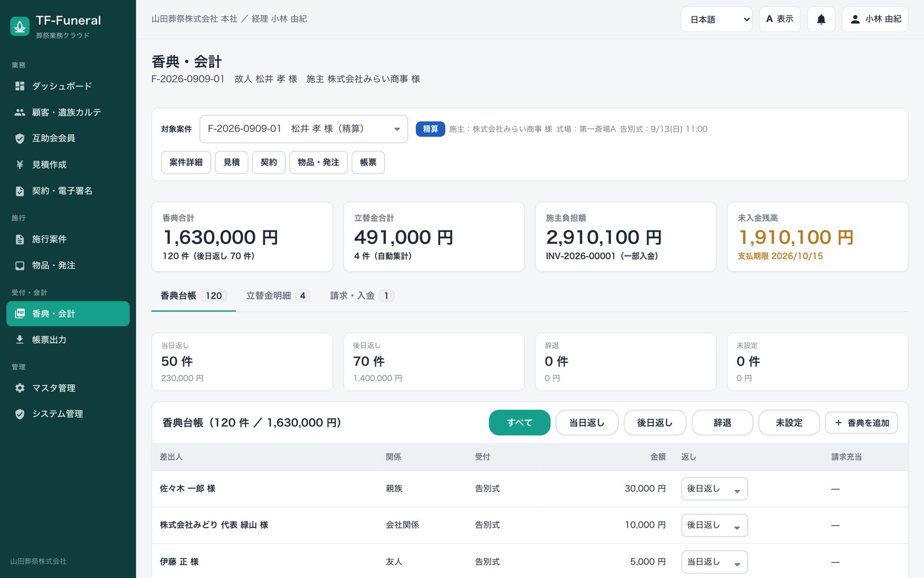This screenshot has width=924, height=578.
Task: Open 顧客・遺族カルテ people icon
Action: click(20, 112)
